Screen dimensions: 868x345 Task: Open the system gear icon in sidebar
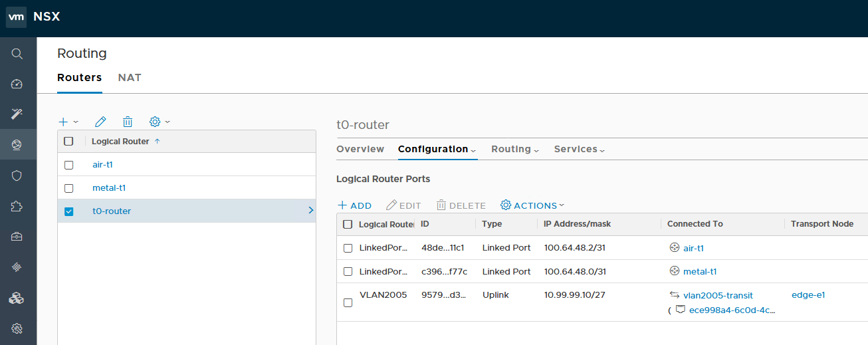point(17,328)
